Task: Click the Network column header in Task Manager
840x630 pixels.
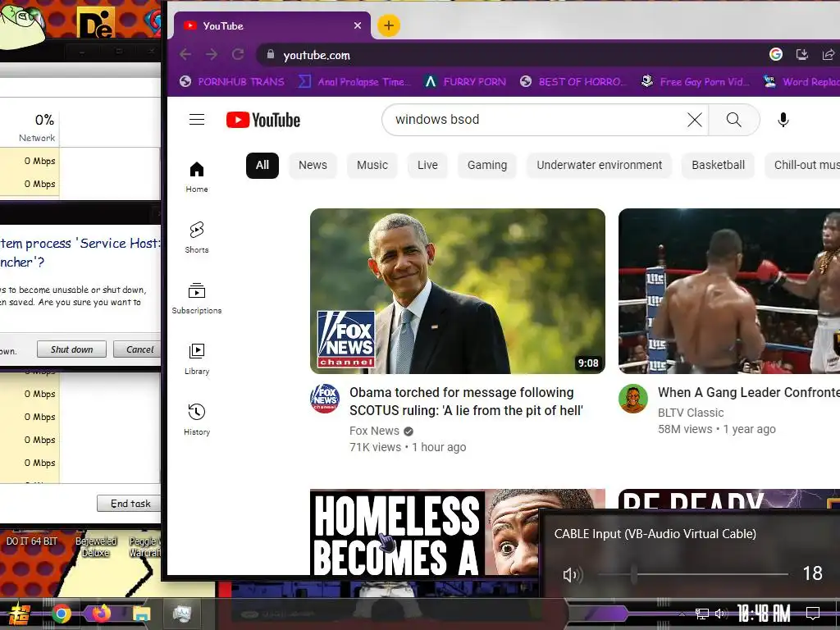Action: tap(38, 127)
